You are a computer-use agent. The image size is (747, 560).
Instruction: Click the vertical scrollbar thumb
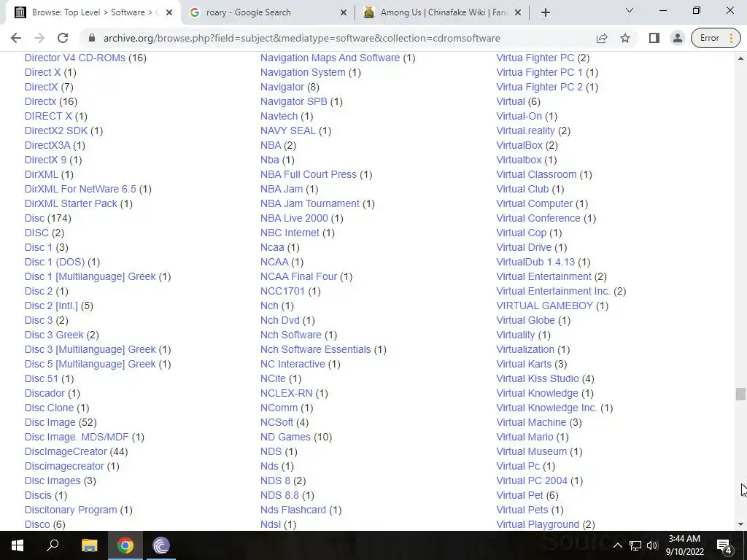[x=740, y=394]
